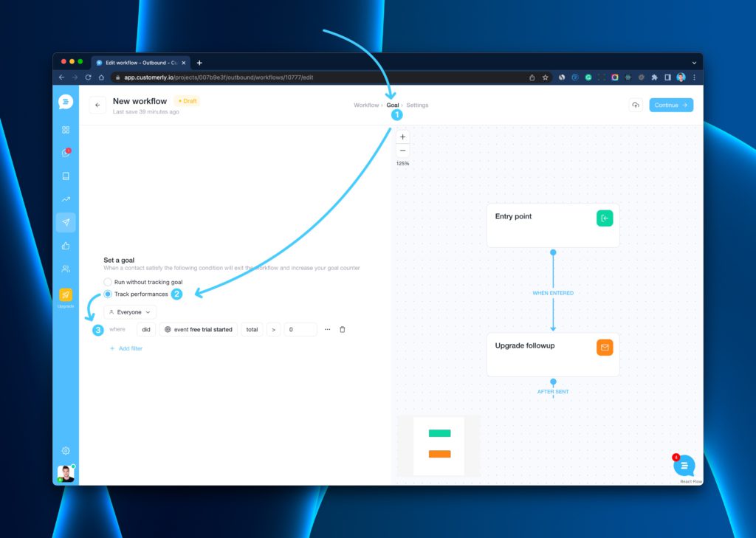Expand the tab search chevron in Chrome

pyautogui.click(x=694, y=63)
